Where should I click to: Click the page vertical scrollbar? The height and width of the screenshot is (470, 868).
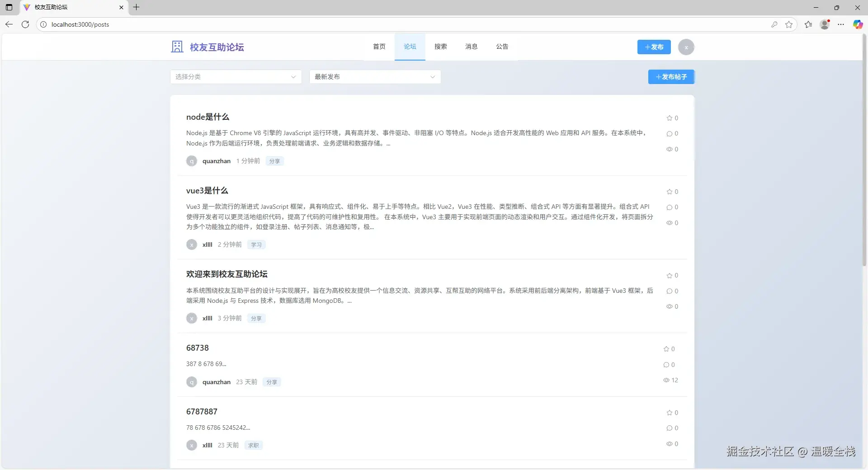pyautogui.click(x=865, y=149)
